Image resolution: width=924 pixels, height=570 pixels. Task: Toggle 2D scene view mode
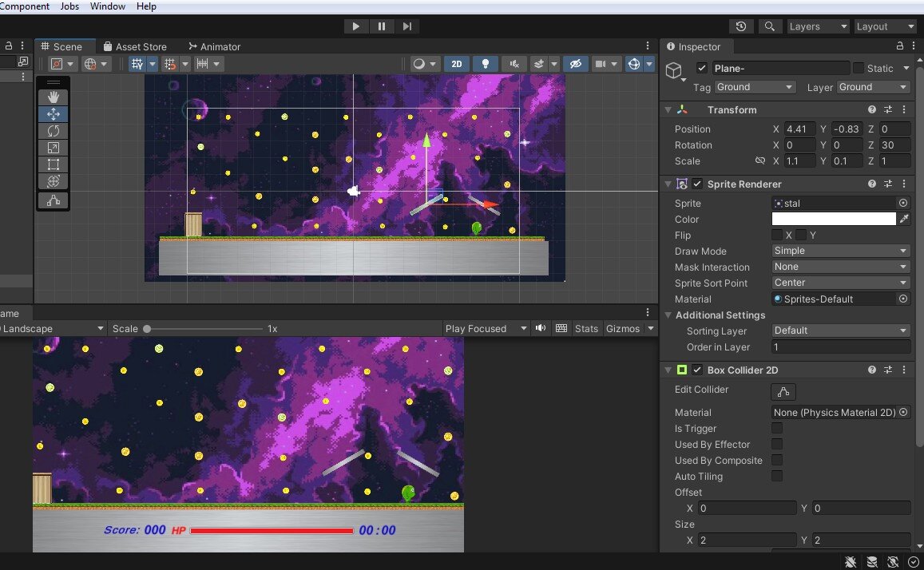[x=457, y=64]
